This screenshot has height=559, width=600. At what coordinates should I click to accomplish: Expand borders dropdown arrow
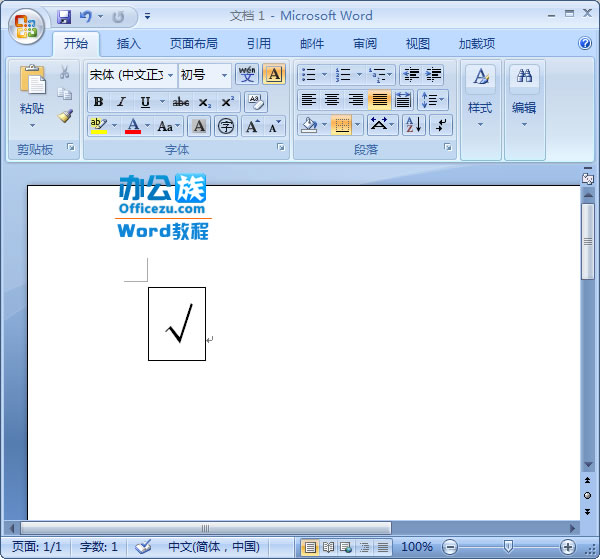[358, 125]
